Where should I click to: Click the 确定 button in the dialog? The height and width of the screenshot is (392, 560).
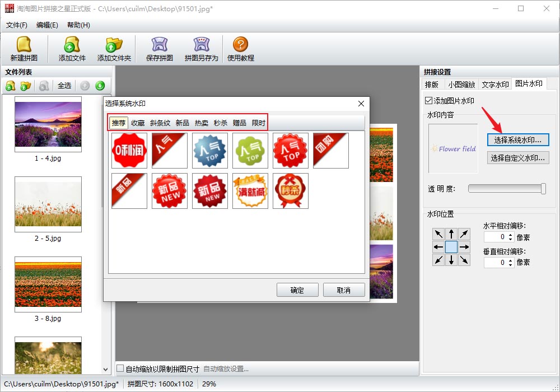click(297, 290)
